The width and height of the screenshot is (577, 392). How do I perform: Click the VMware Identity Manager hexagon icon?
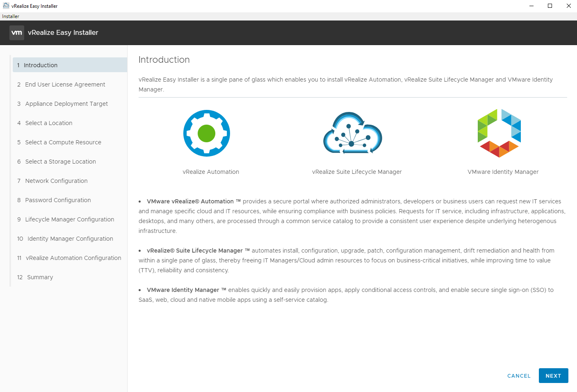point(499,133)
